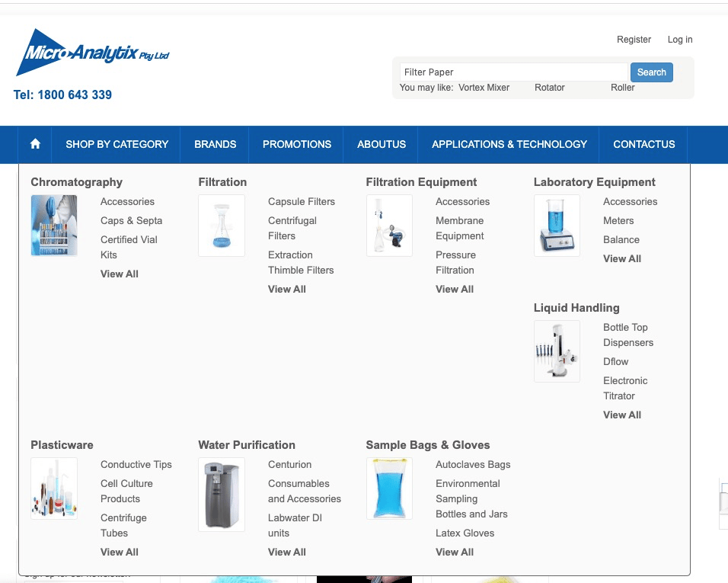Open Chromatography heading link
The image size is (728, 583).
77,182
